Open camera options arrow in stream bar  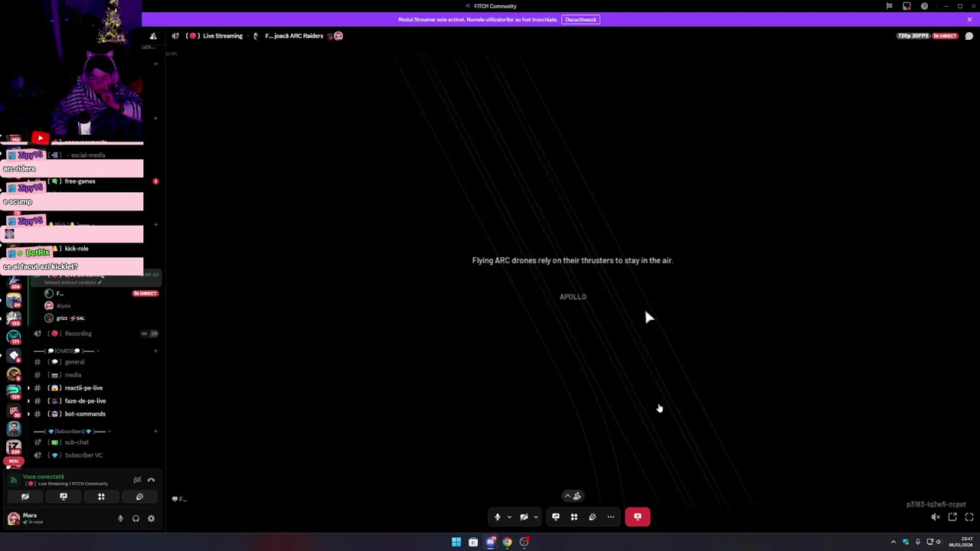point(535,517)
